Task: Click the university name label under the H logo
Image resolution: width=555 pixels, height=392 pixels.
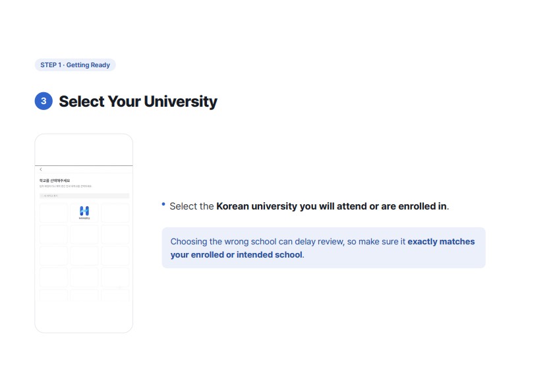Action: pos(84,219)
